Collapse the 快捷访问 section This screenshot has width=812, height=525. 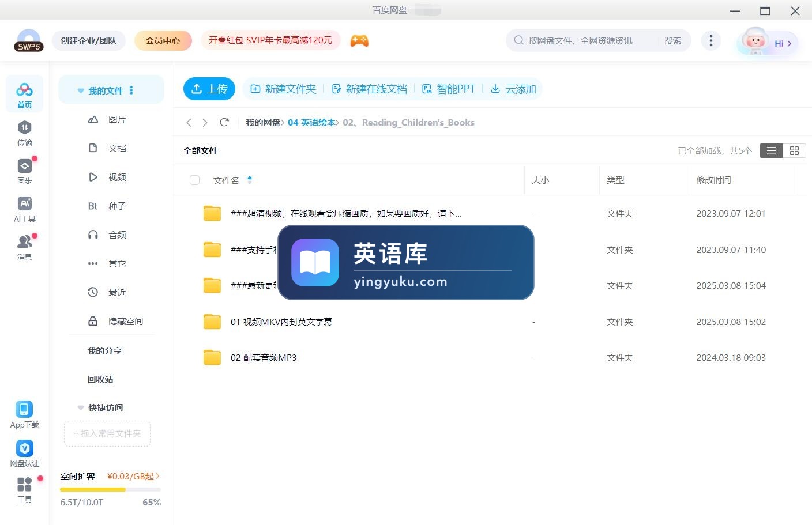[81, 407]
